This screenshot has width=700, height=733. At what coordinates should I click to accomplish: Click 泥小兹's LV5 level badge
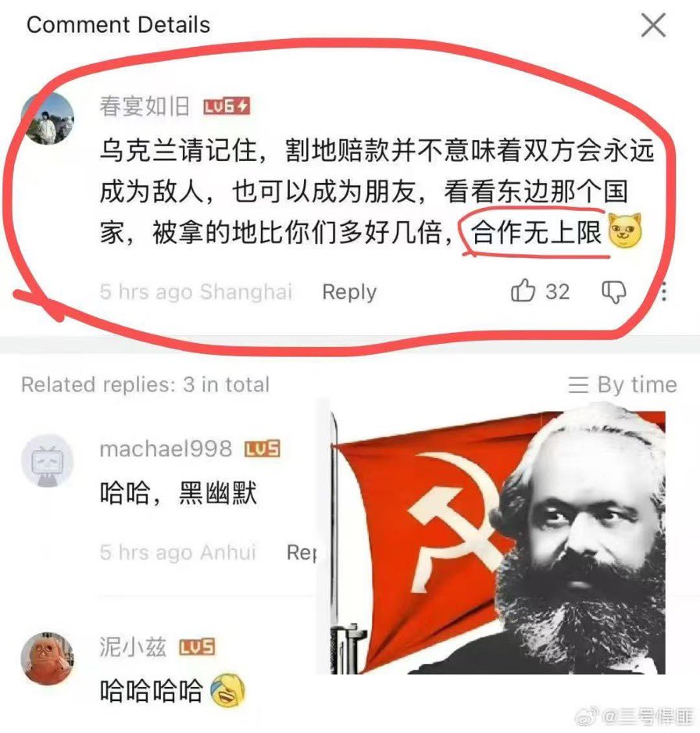(x=197, y=648)
